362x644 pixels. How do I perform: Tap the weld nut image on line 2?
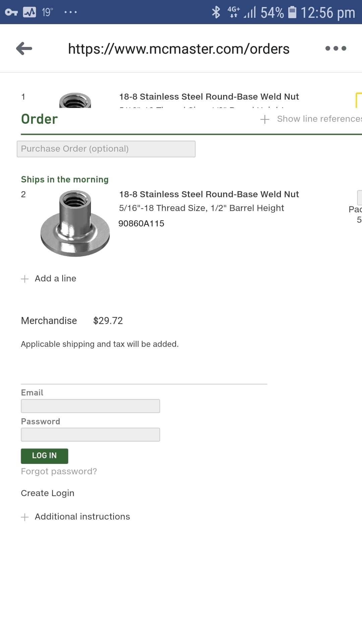75,223
